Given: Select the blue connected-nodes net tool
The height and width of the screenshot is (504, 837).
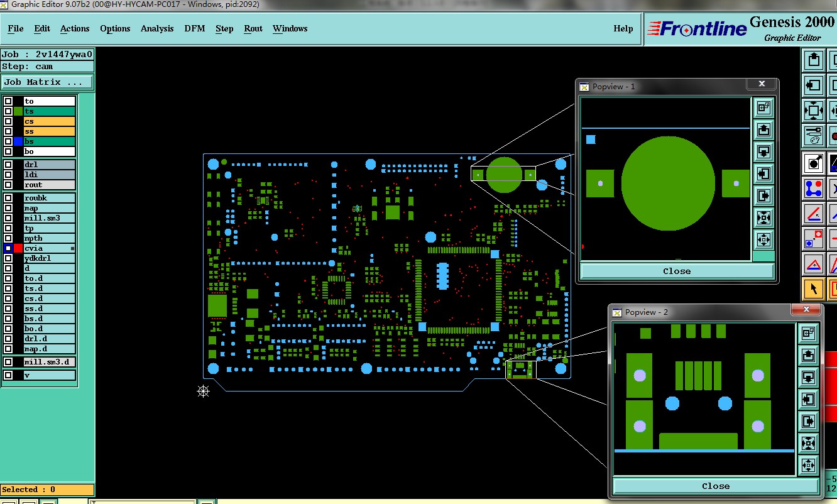Looking at the screenshot, I should pyautogui.click(x=814, y=187).
